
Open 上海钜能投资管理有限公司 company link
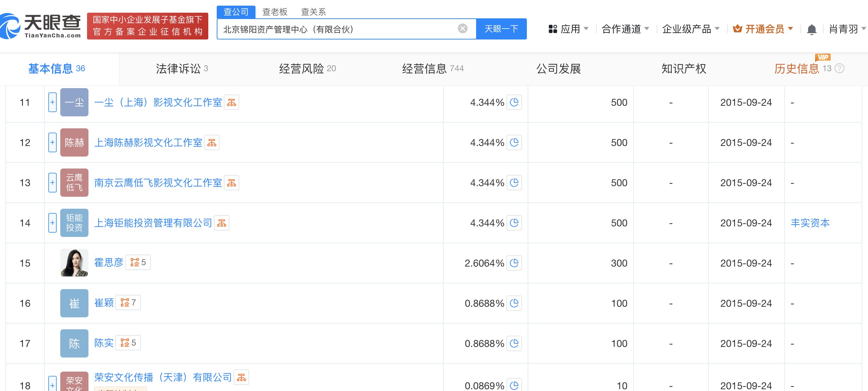click(x=153, y=223)
